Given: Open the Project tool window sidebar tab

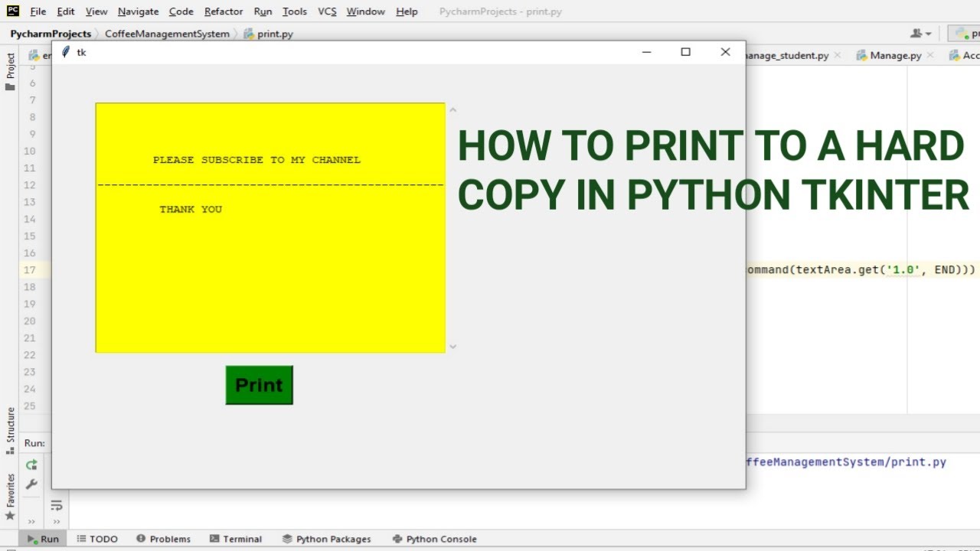Looking at the screenshot, I should coord(10,72).
